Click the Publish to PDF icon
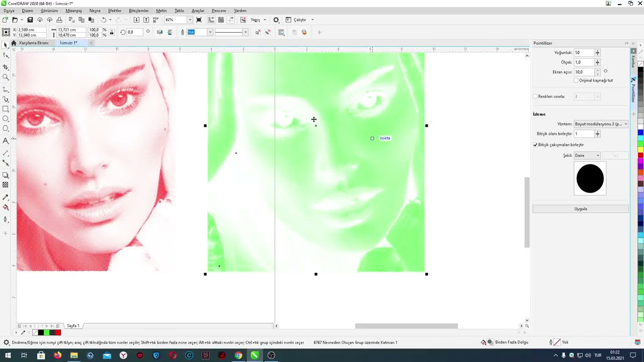644x362 pixels. click(155, 20)
